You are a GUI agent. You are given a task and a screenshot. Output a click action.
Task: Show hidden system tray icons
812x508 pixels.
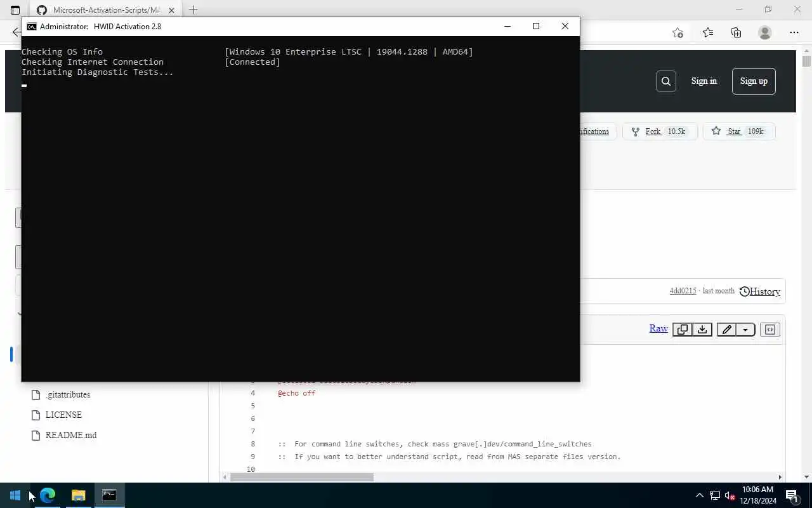(700, 495)
